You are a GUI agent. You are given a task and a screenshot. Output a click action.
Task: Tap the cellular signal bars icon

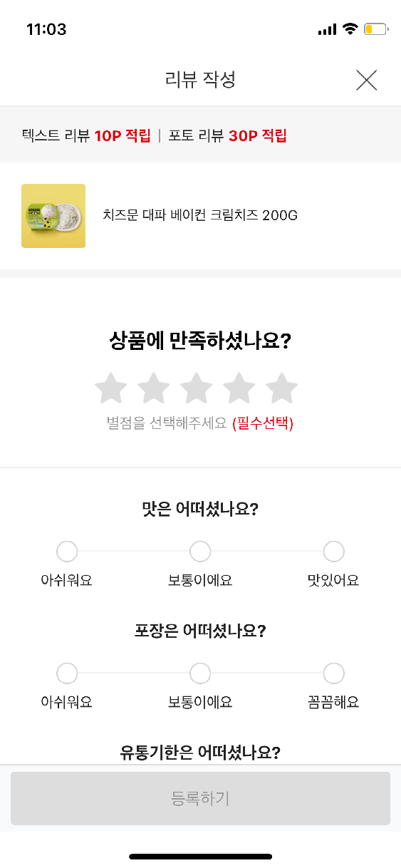point(327,29)
